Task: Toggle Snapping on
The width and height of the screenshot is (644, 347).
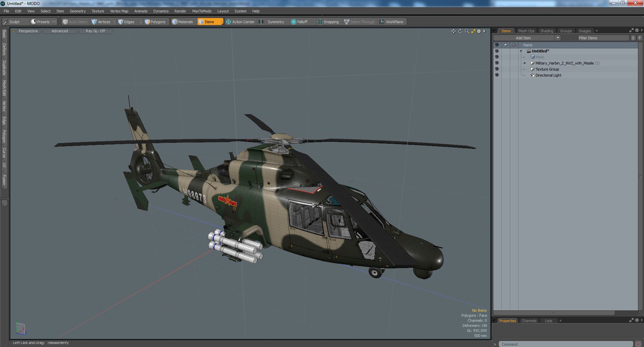Action: pyautogui.click(x=328, y=22)
